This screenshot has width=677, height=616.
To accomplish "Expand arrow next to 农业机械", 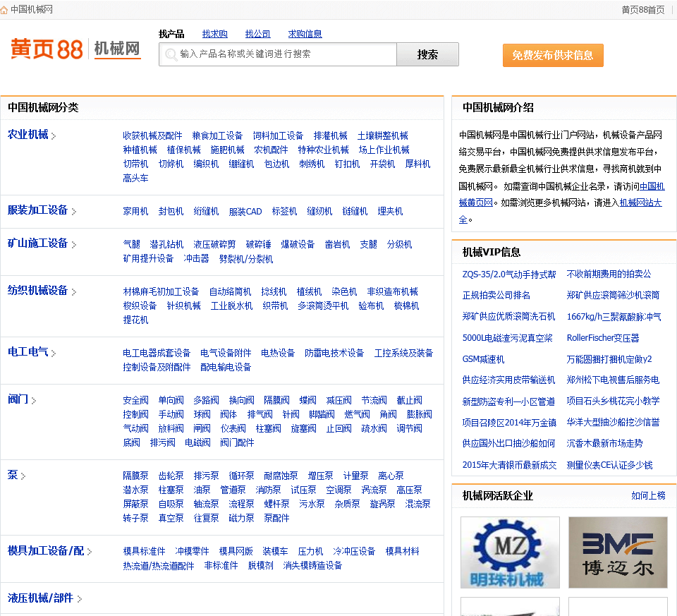I will click(x=54, y=136).
